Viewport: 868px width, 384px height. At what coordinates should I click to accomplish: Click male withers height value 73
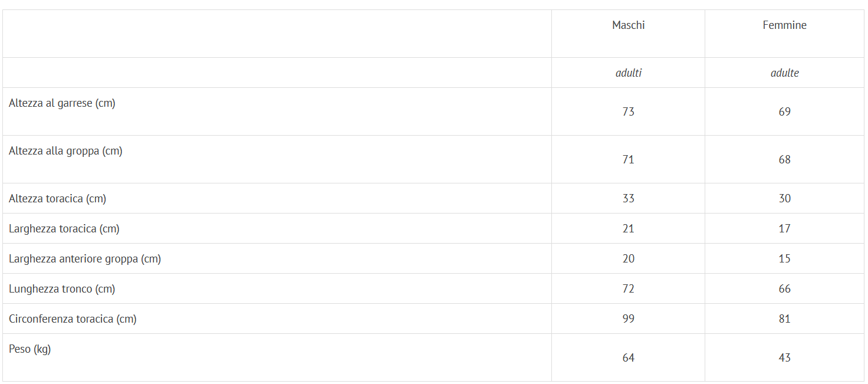point(628,112)
